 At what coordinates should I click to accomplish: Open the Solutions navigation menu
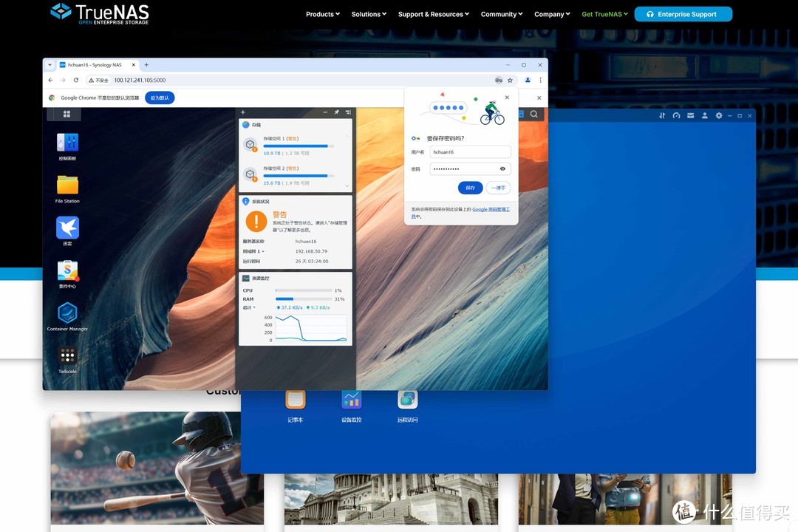[369, 14]
